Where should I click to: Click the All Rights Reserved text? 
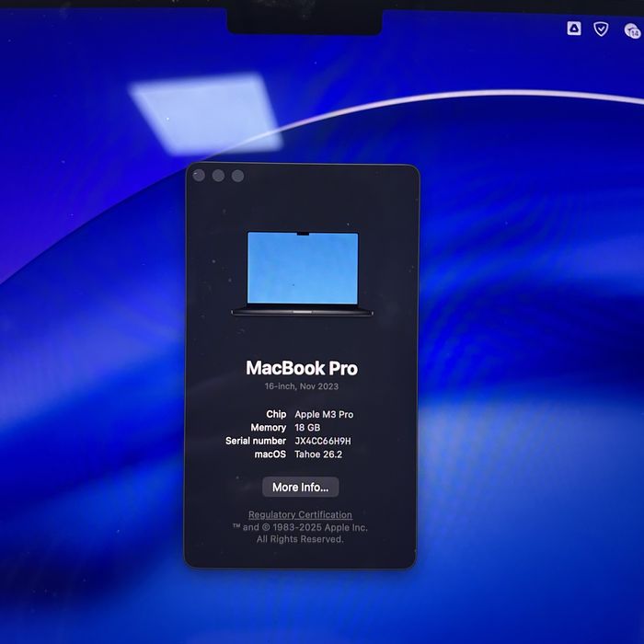[x=300, y=539]
